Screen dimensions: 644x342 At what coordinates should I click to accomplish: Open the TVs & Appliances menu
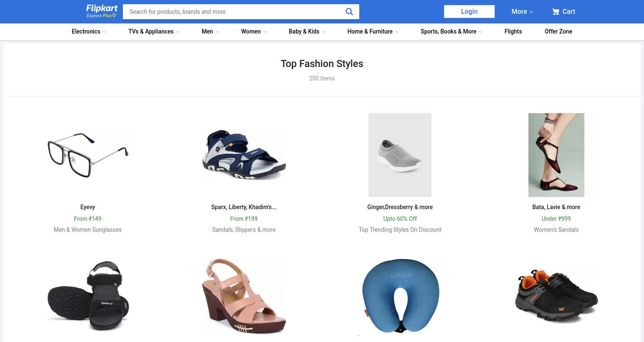point(151,31)
